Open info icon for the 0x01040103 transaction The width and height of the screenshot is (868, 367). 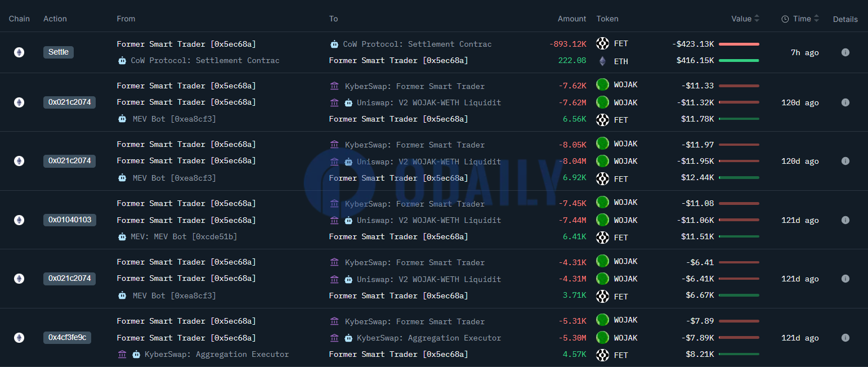pyautogui.click(x=845, y=220)
